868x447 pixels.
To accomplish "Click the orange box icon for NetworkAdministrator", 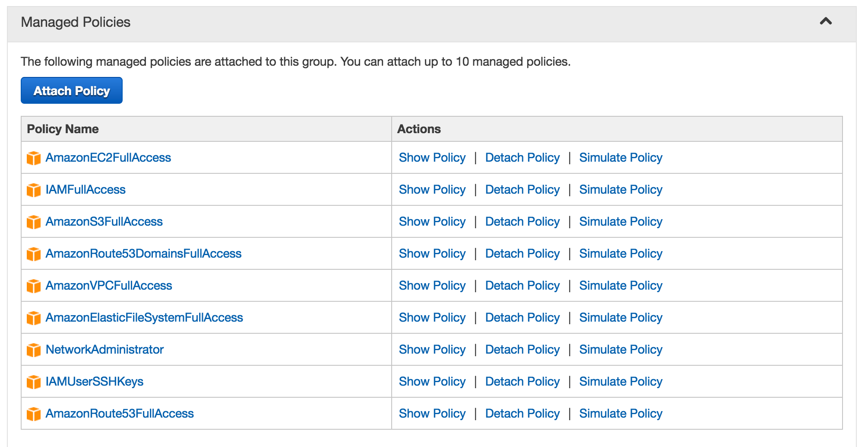I will click(34, 350).
